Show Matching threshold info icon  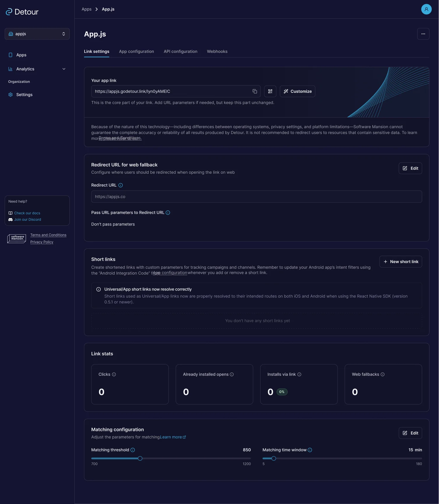point(133,450)
